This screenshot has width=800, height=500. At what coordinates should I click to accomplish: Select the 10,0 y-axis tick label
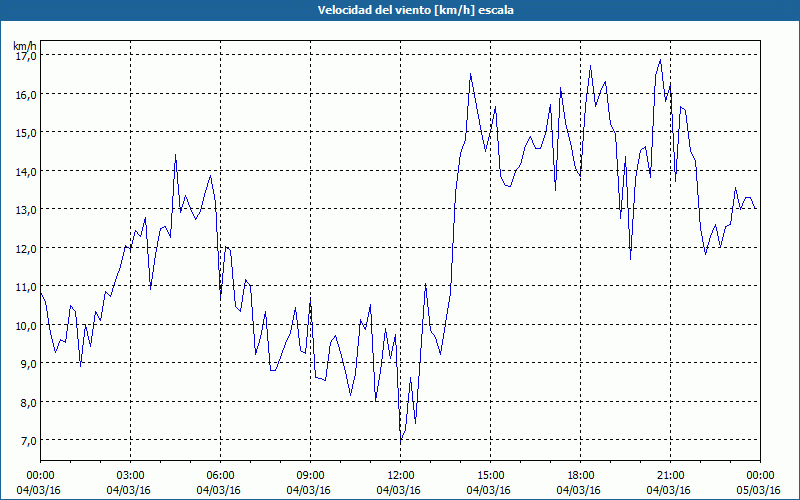point(25,325)
